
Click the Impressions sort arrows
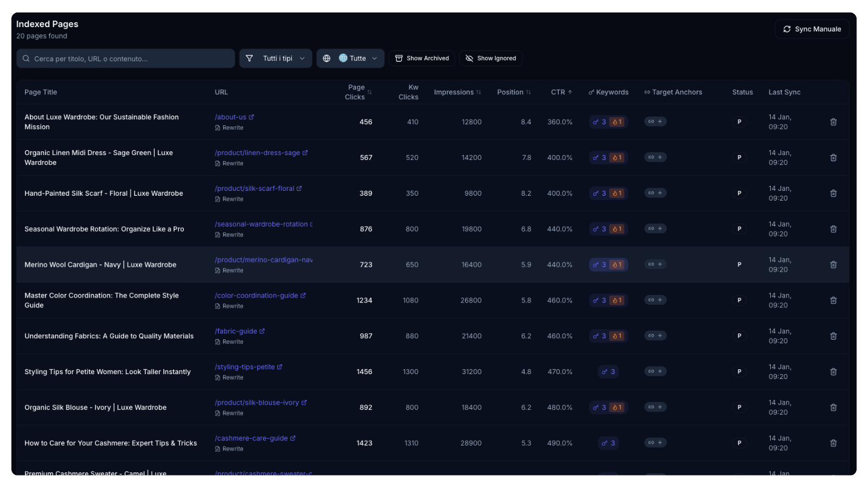[x=478, y=92]
